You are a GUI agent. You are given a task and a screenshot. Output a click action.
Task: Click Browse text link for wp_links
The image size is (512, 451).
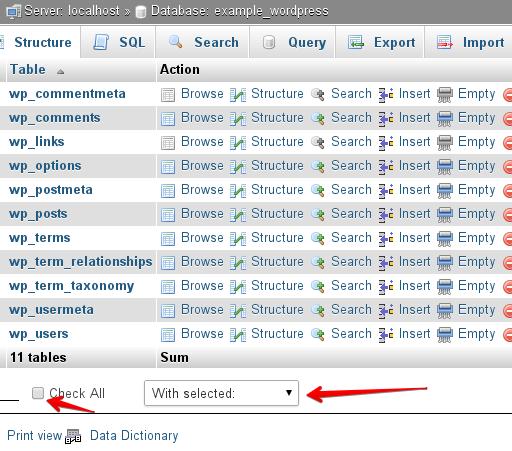202,142
